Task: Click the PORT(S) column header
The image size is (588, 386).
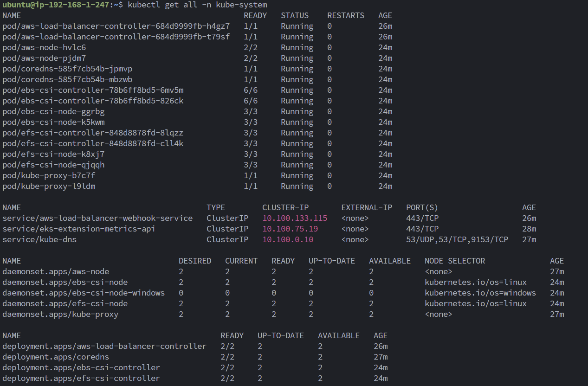Action: click(x=422, y=207)
